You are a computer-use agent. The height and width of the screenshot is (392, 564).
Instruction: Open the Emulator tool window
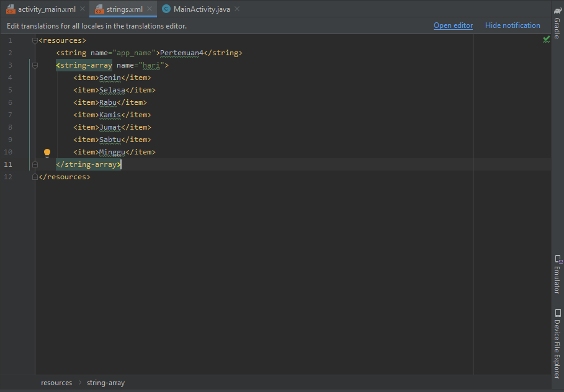click(x=558, y=274)
